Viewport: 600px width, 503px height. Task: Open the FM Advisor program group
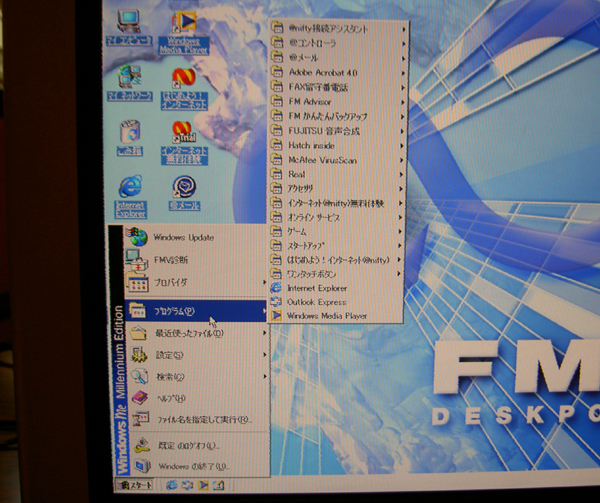[338, 102]
